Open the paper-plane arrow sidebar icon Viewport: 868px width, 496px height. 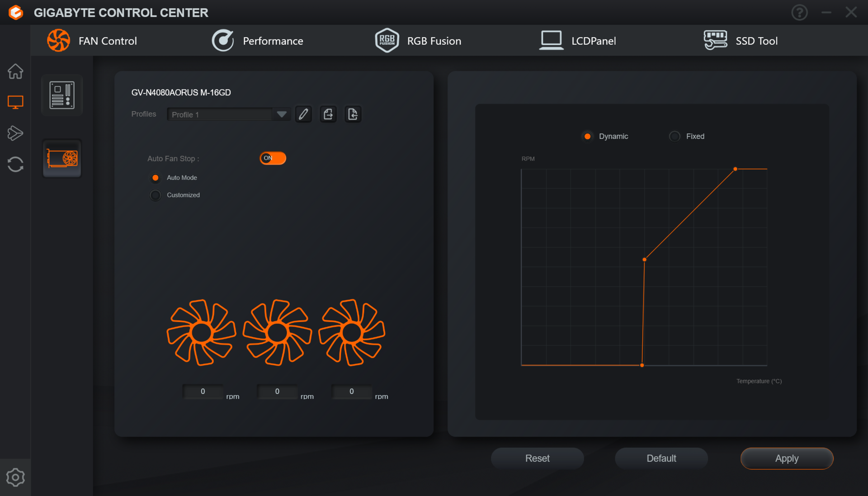pos(15,133)
